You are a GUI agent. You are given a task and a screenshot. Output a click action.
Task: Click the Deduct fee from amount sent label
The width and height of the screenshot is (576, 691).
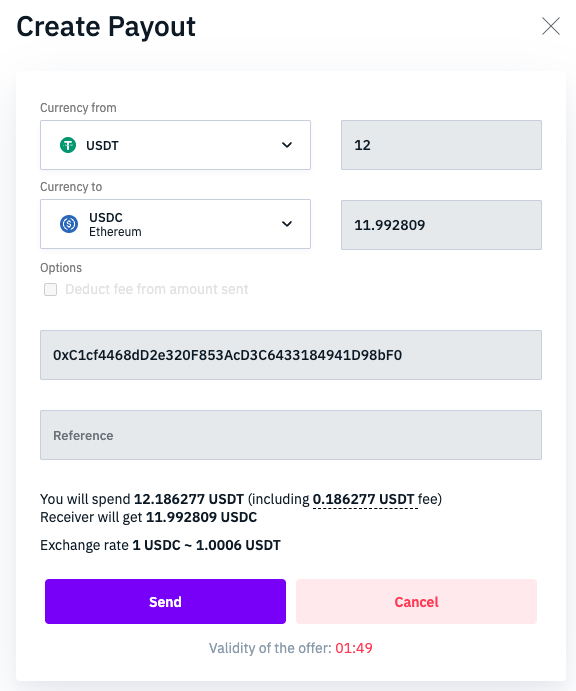pyautogui.click(x=156, y=289)
